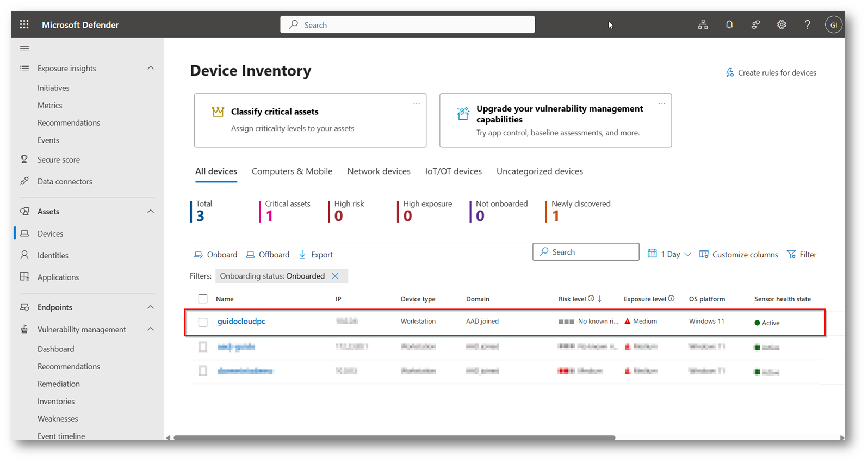Switch to Network devices tab
This screenshot has height=463, width=868.
pyautogui.click(x=379, y=171)
